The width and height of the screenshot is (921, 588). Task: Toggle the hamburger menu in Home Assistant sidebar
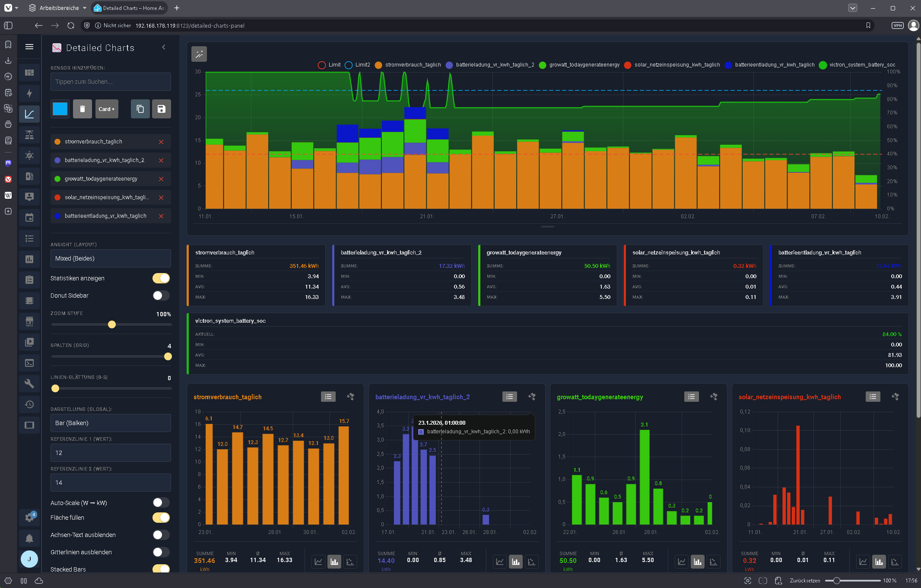coord(29,47)
